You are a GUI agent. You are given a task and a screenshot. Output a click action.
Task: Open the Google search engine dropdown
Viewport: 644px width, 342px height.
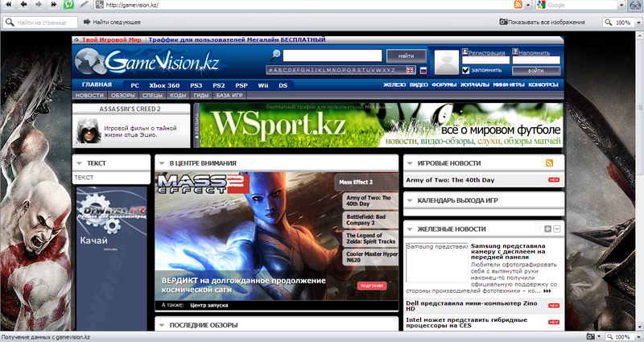pos(621,5)
